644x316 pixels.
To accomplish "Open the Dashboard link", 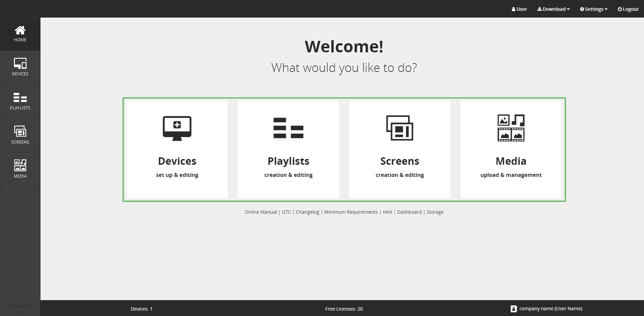I will click(x=409, y=212).
